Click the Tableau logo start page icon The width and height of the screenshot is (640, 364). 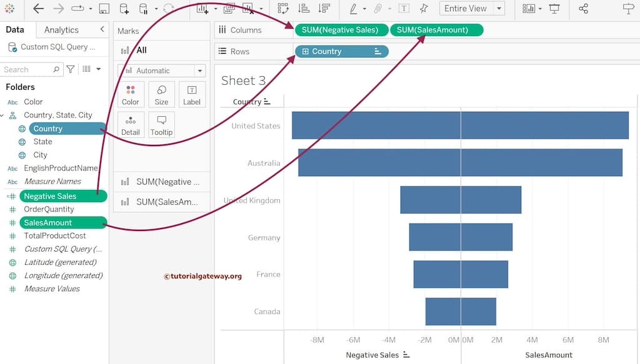9,8
